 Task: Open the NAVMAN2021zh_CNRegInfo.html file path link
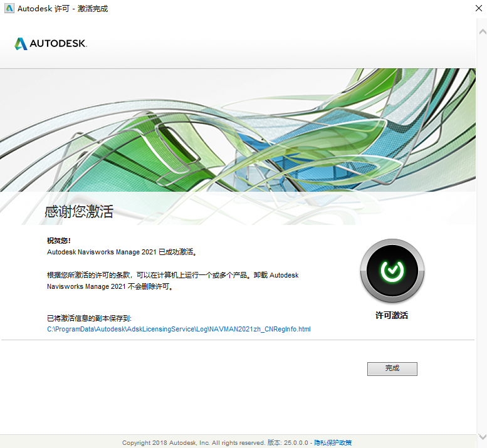click(179, 329)
